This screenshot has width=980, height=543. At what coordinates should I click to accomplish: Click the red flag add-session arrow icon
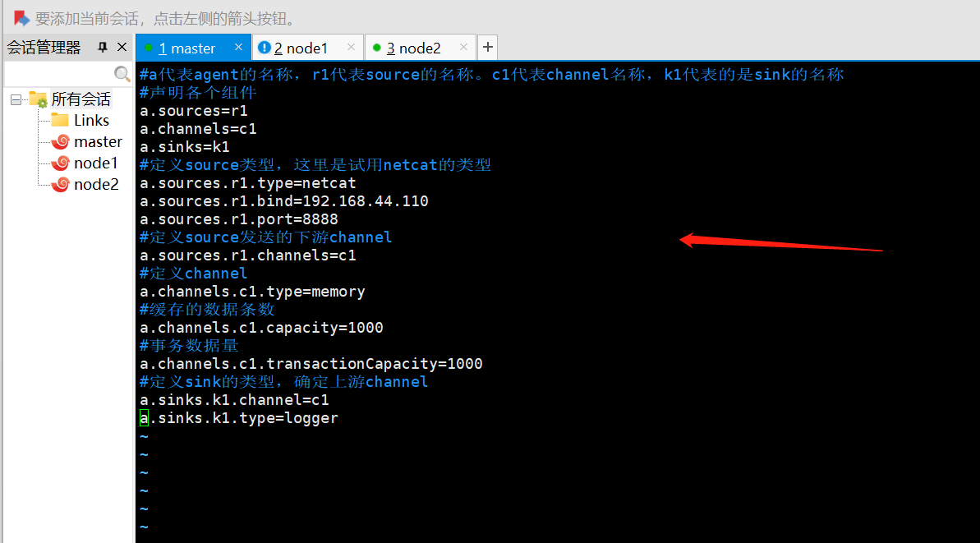(x=21, y=18)
